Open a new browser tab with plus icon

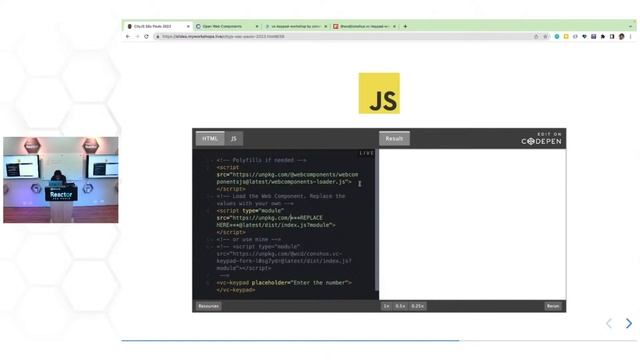[405, 26]
